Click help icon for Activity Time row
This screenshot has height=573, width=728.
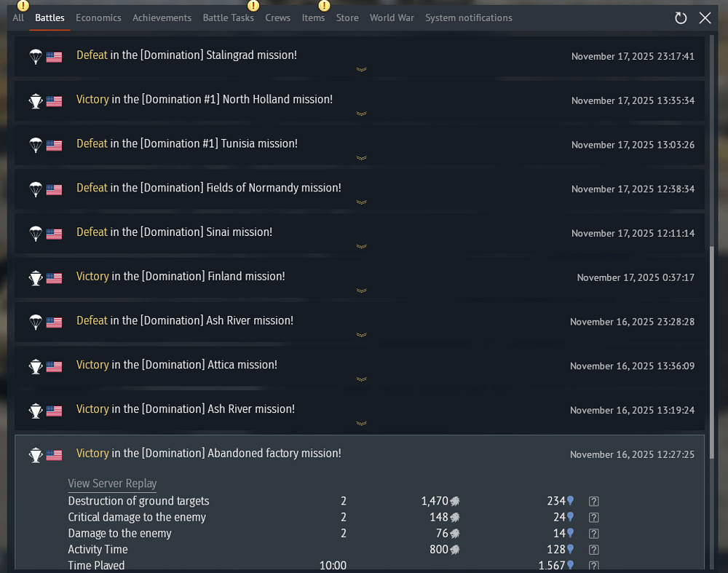(x=594, y=550)
